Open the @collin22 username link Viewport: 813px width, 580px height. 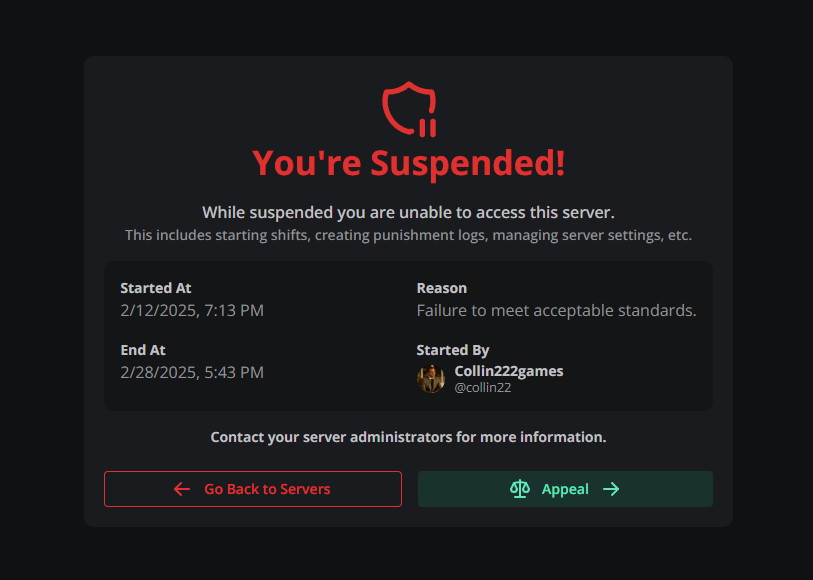[x=483, y=387]
